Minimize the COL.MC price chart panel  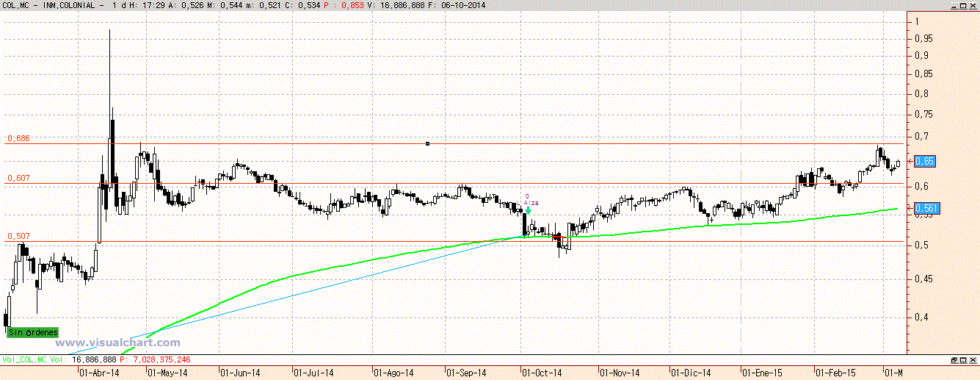tap(954, 5)
